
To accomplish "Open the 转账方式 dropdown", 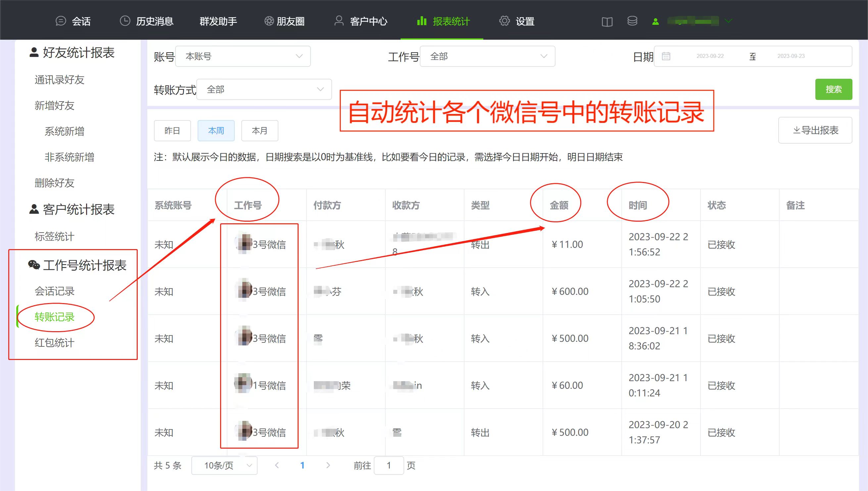I will [264, 89].
